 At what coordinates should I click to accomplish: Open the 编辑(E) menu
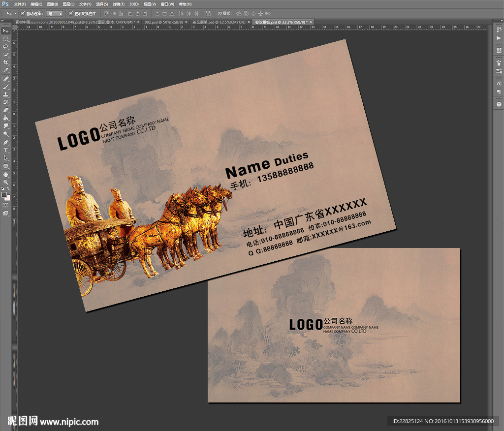tap(36, 4)
